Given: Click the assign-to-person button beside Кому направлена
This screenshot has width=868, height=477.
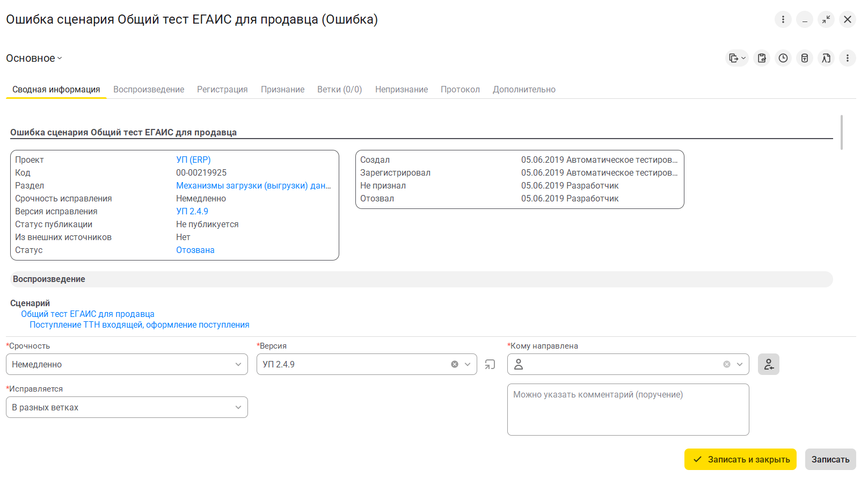Looking at the screenshot, I should coord(768,364).
